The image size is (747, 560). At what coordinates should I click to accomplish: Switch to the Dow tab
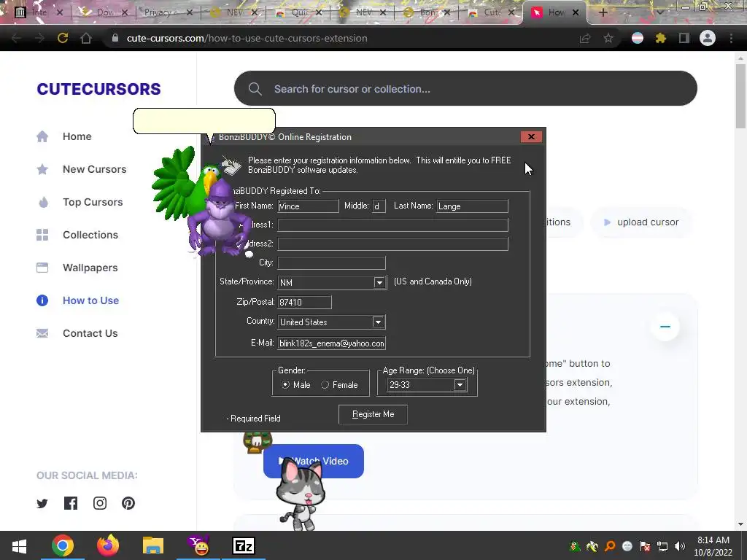[x=104, y=12]
